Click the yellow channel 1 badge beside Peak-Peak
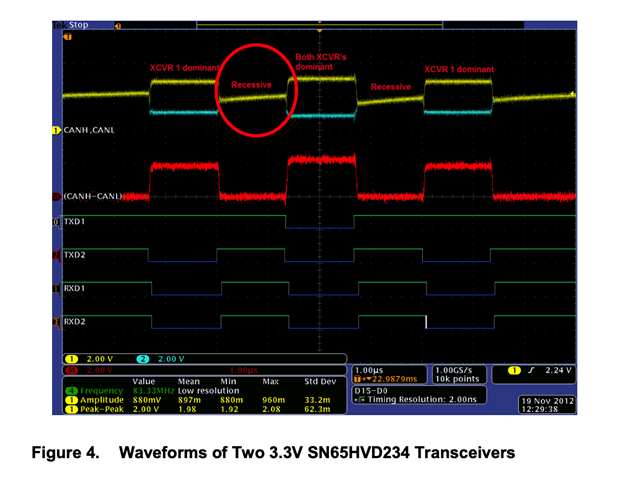Image resolution: width=619 pixels, height=480 pixels. [x=71, y=409]
